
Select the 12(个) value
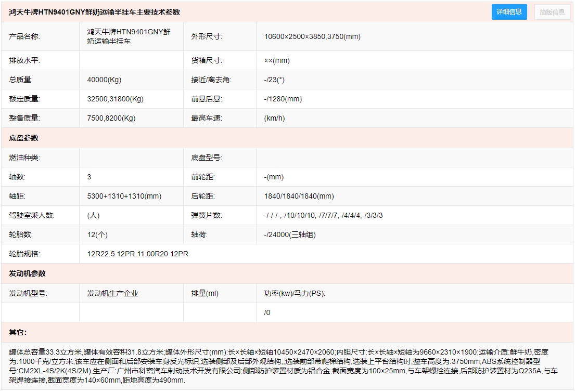click(97, 235)
